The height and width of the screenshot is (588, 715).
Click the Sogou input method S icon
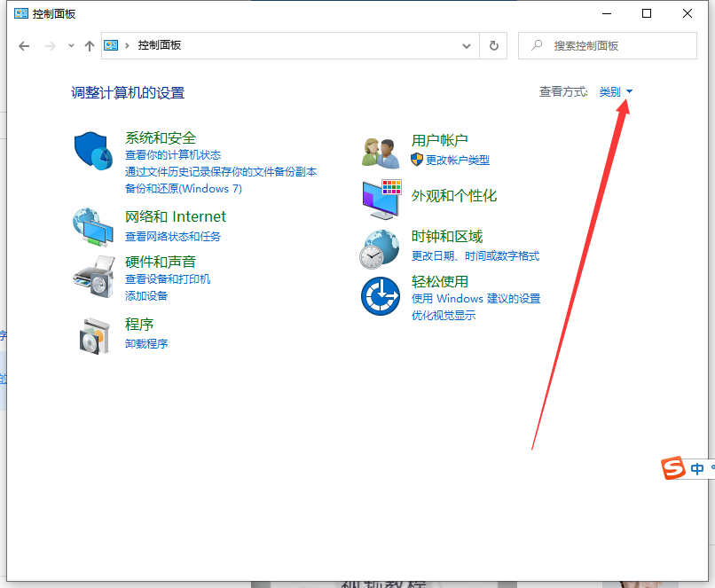675,468
